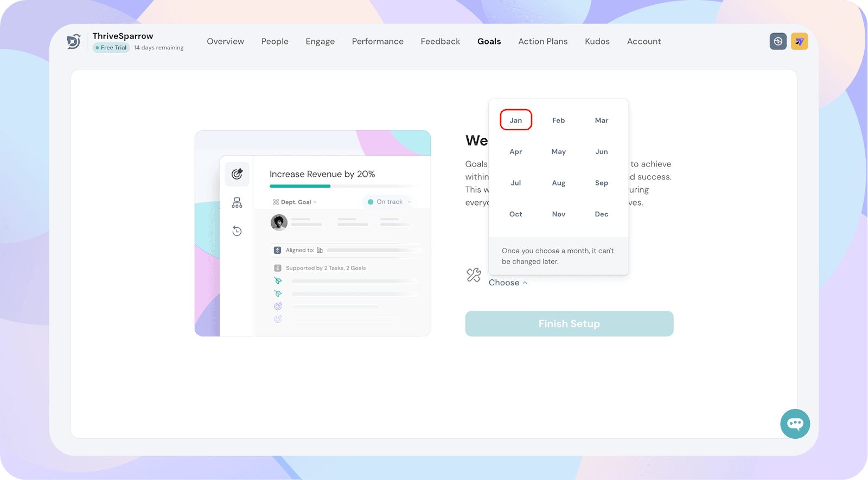868x480 pixels.
Task: Click the yellow rocket icon in header
Action: click(x=799, y=41)
